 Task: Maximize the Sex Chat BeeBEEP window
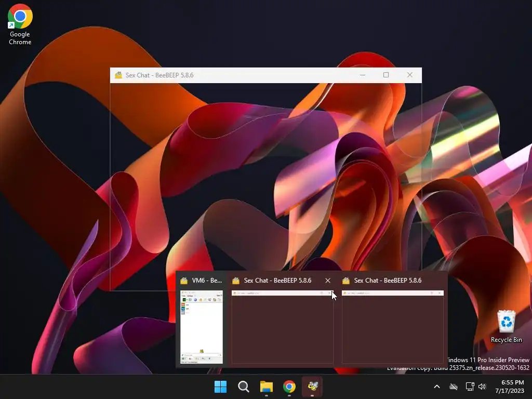(386, 75)
